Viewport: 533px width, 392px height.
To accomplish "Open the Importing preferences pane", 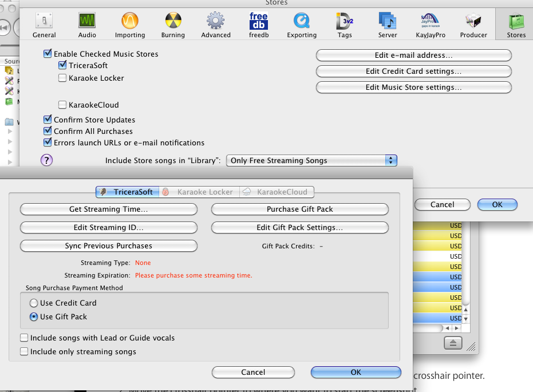I will pyautogui.click(x=130, y=25).
